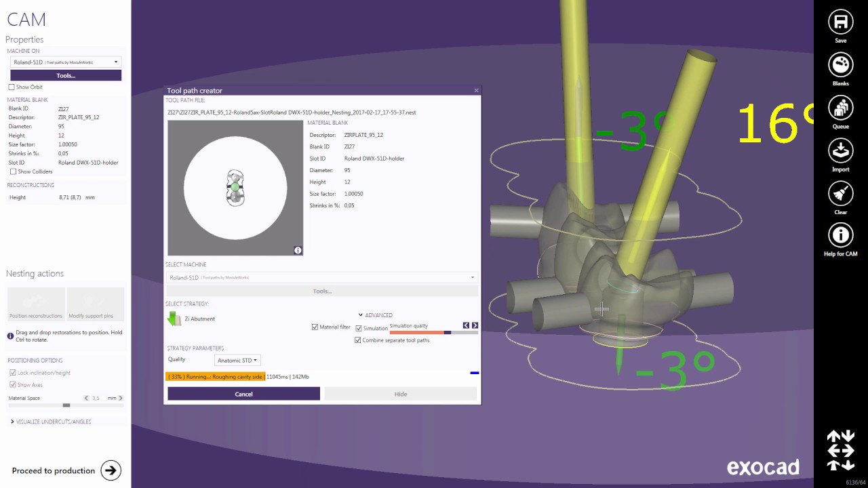Click the exocad logo
The image size is (868, 488).
click(x=763, y=467)
